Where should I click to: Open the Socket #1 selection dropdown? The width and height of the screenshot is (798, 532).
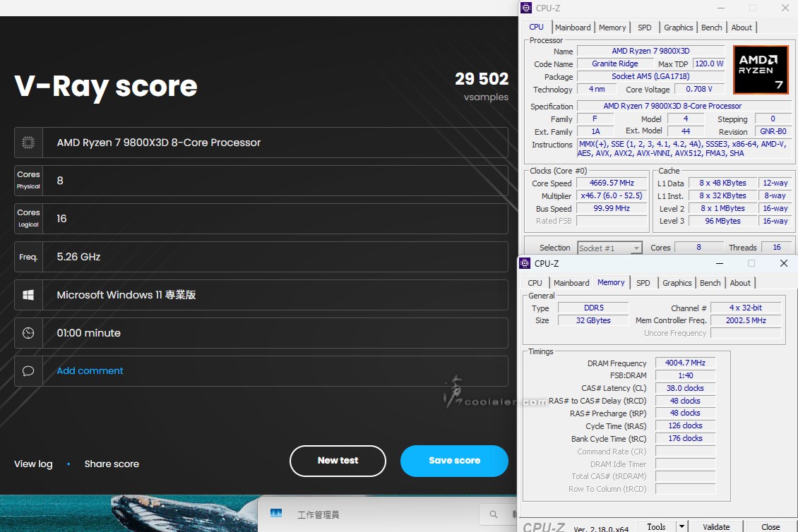pyautogui.click(x=636, y=248)
